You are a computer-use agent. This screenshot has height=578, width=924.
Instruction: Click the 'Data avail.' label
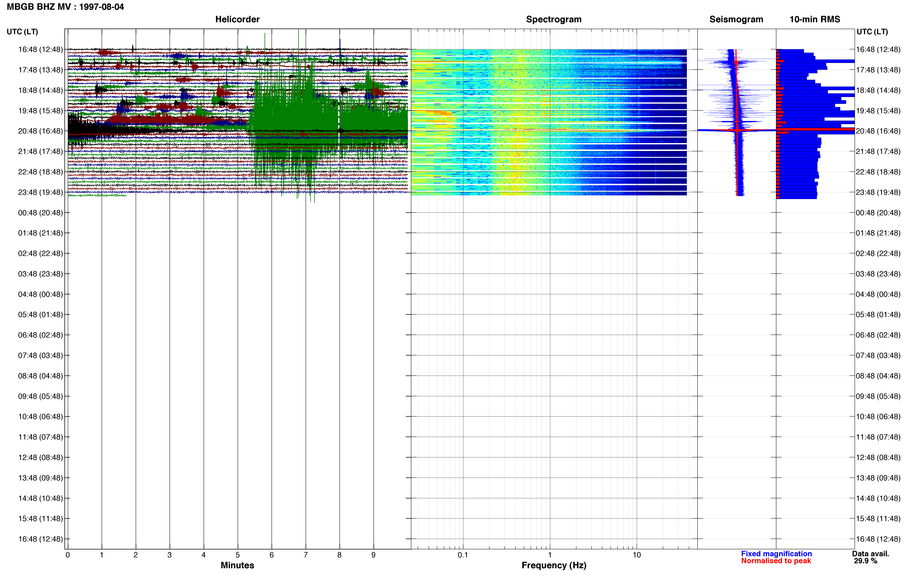pos(870,554)
